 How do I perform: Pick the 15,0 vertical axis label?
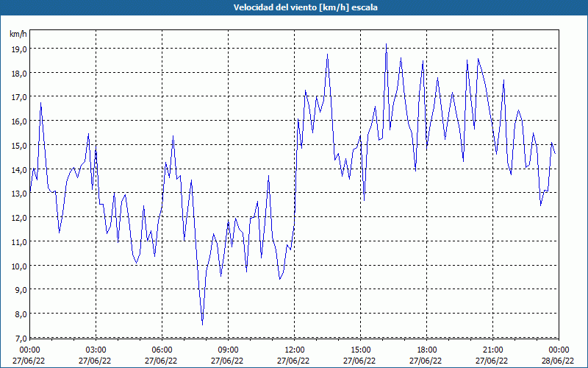(x=19, y=145)
